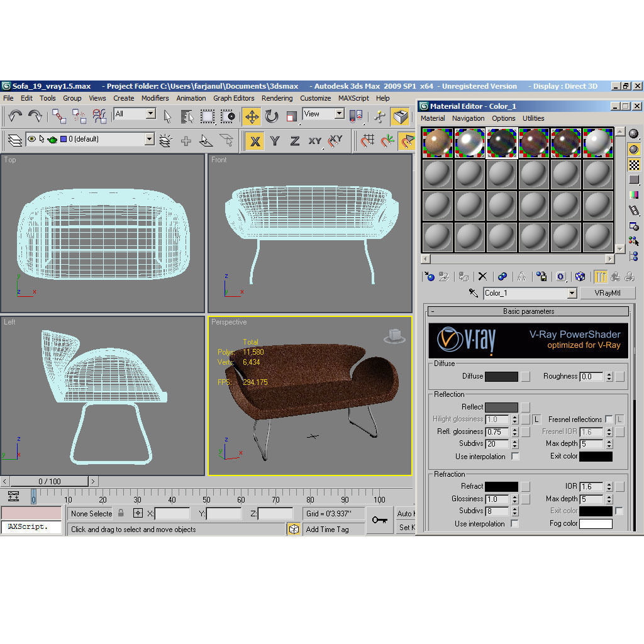Activate the Select Object arrow tool
The height and width of the screenshot is (644, 644).
[x=167, y=116]
